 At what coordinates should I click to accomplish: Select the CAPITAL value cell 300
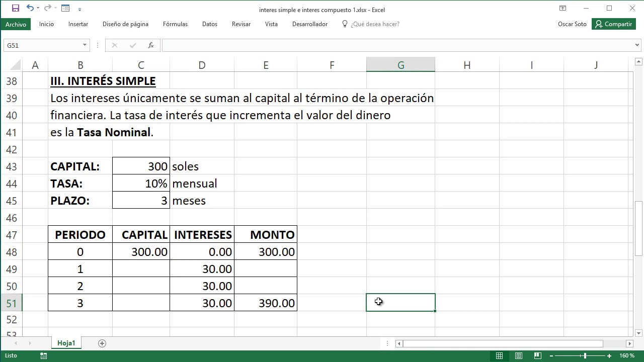click(x=141, y=166)
